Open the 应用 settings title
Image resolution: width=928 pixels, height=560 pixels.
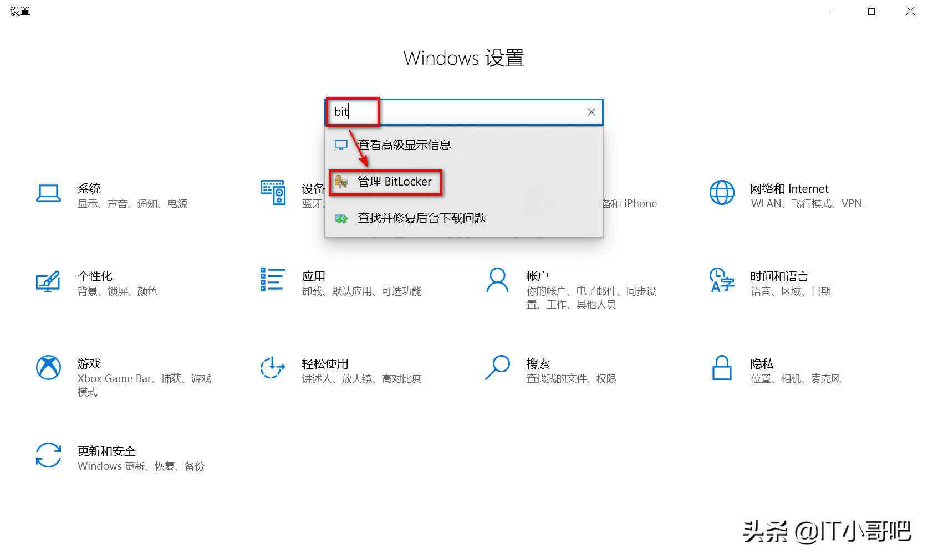click(x=314, y=276)
